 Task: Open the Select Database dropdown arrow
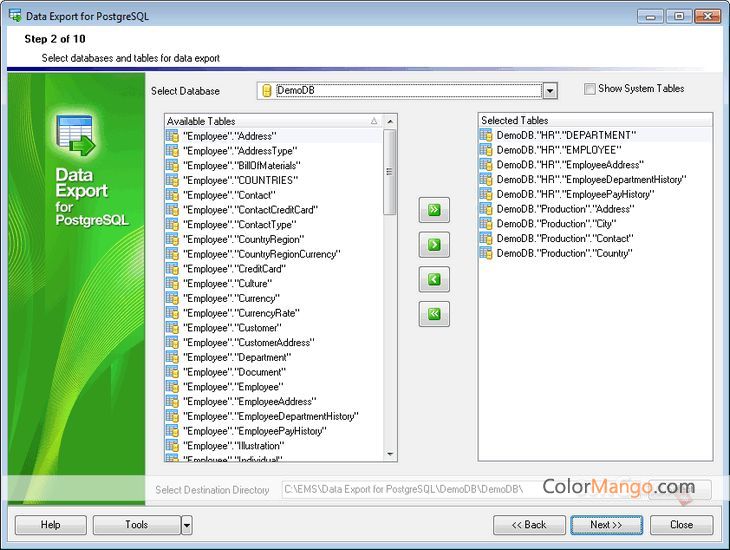point(550,91)
